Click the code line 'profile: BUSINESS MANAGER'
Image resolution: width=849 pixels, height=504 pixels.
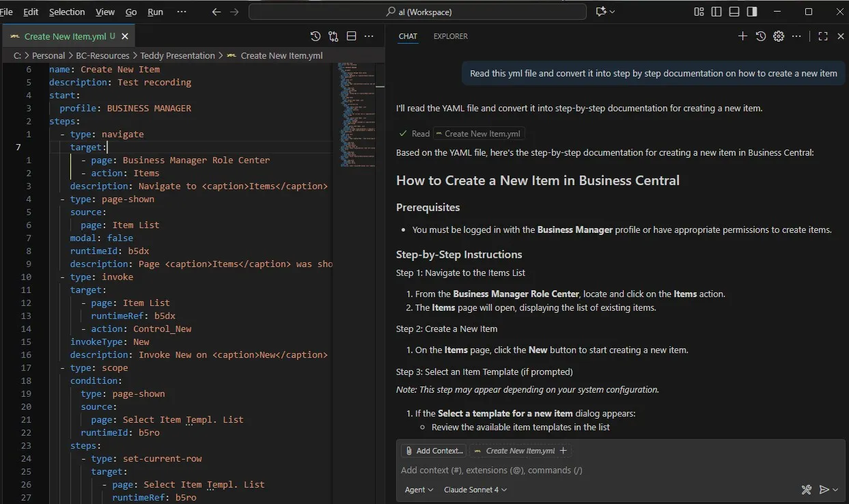coord(126,108)
